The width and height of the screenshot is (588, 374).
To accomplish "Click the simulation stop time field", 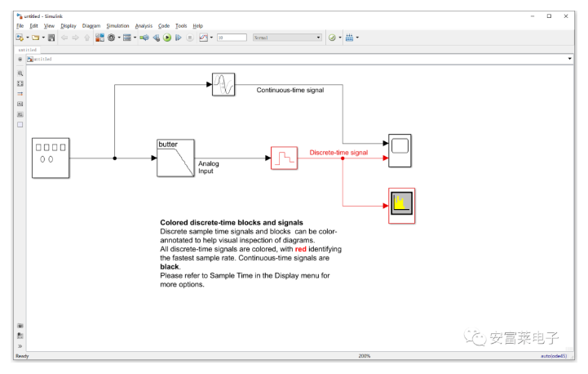I will 232,38.
